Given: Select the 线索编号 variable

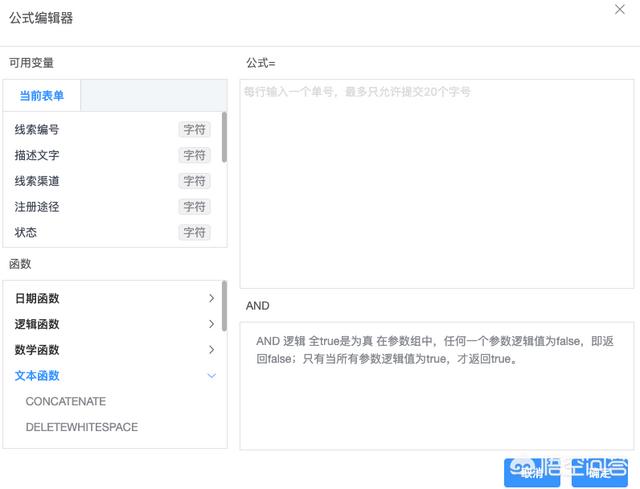Looking at the screenshot, I should point(37,130).
